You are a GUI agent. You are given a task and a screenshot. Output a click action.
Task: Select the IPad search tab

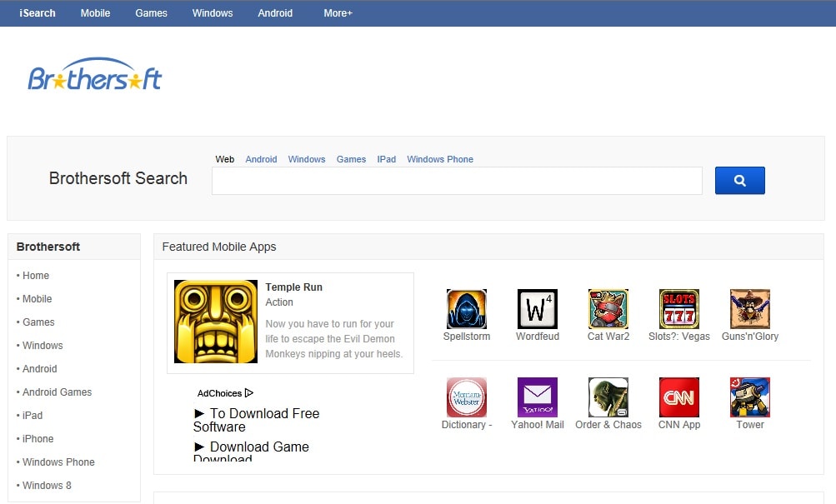387,159
